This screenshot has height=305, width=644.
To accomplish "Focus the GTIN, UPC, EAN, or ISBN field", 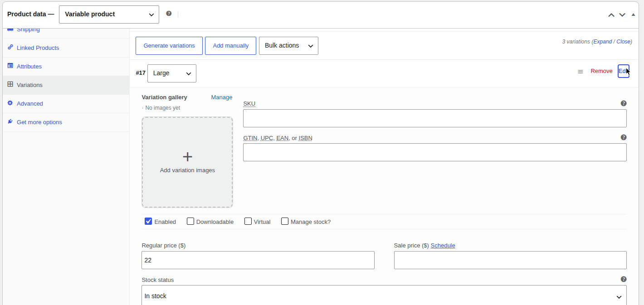I will pos(435,152).
